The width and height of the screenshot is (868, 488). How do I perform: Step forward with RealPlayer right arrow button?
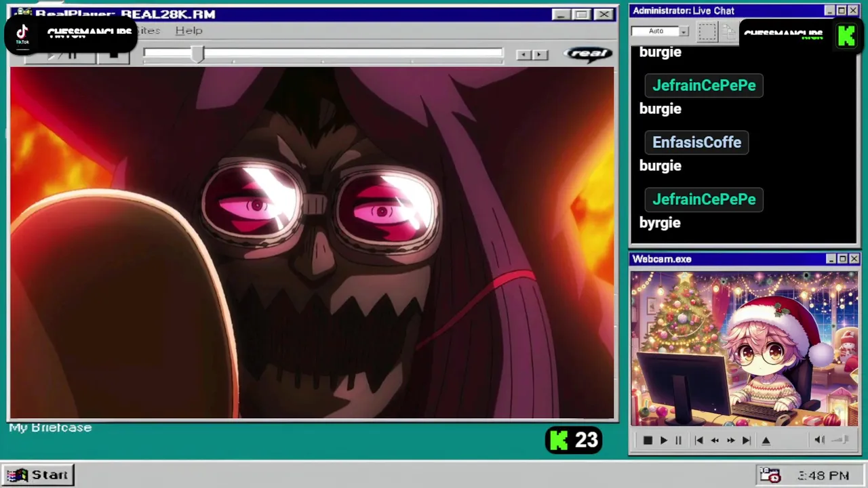[540, 55]
